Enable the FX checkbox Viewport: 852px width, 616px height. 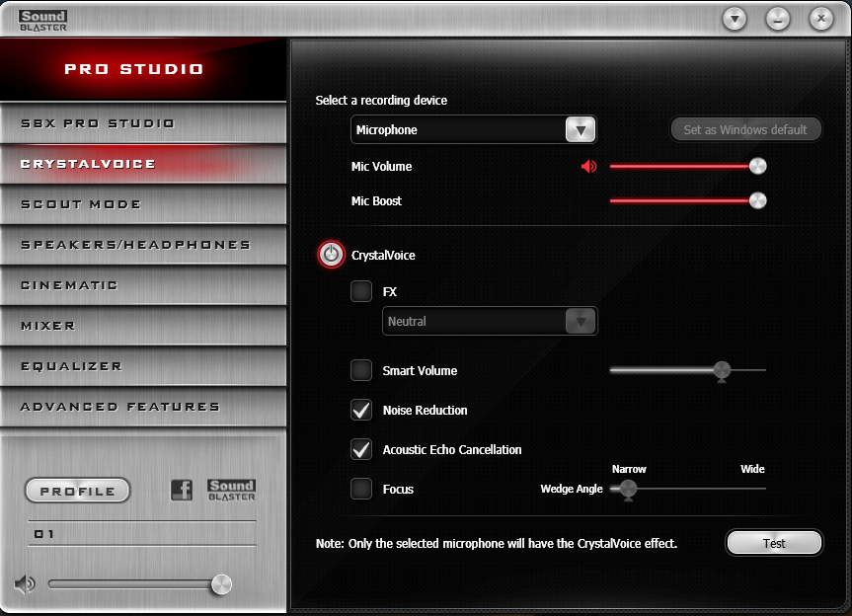(x=361, y=291)
